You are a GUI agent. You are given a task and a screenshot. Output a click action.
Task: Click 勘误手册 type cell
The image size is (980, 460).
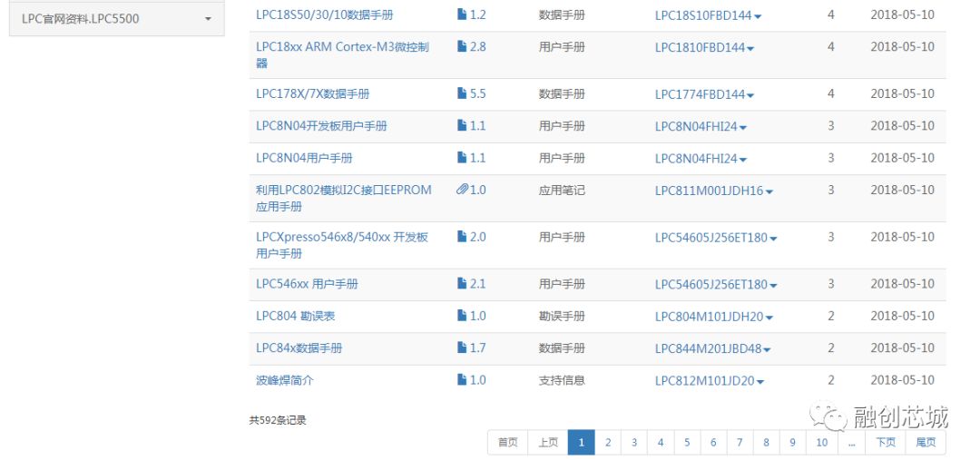point(562,317)
